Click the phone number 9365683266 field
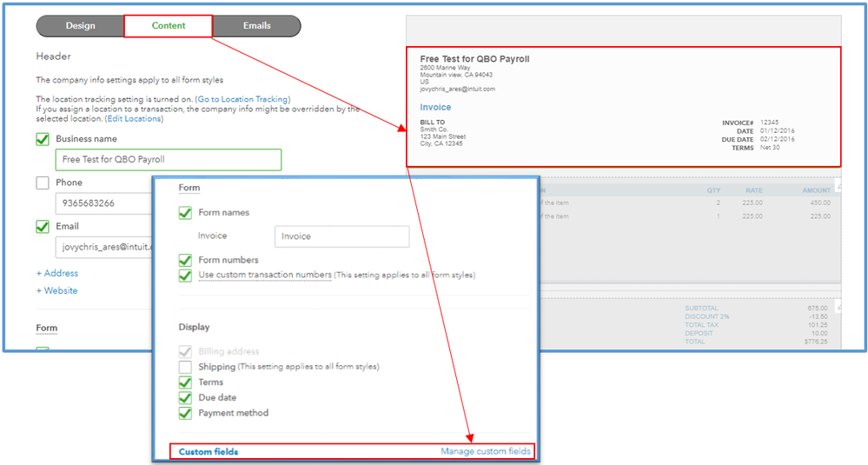Image resolution: width=868 pixels, height=465 pixels. tap(104, 203)
